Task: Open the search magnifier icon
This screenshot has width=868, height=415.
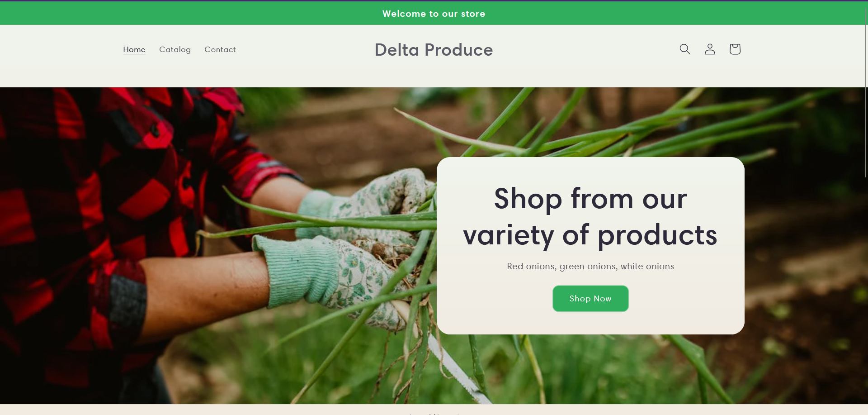Action: [685, 49]
